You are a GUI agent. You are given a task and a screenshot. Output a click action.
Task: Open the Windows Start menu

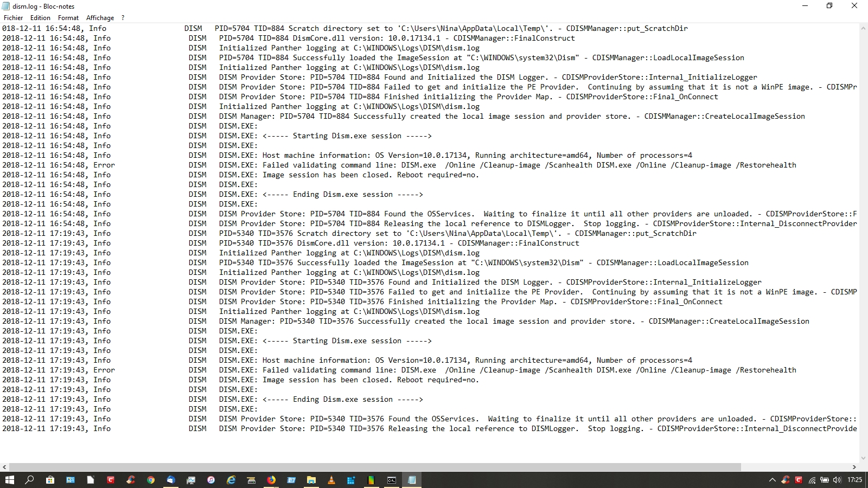point(10,480)
